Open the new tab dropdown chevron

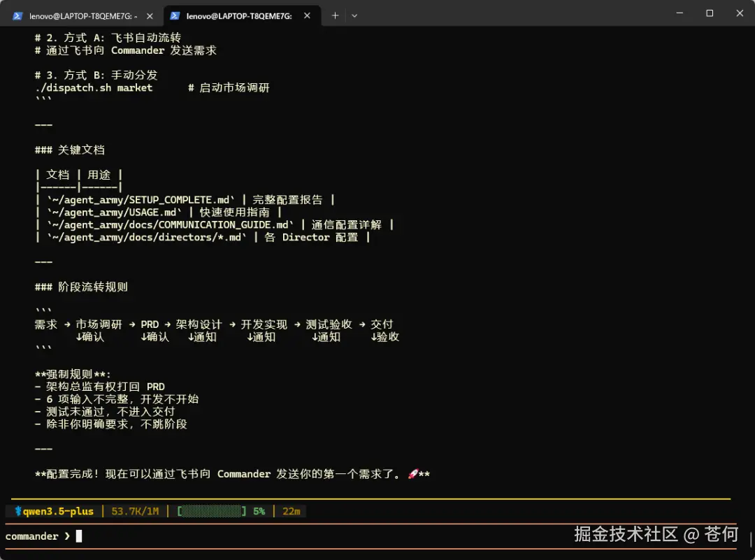(354, 15)
